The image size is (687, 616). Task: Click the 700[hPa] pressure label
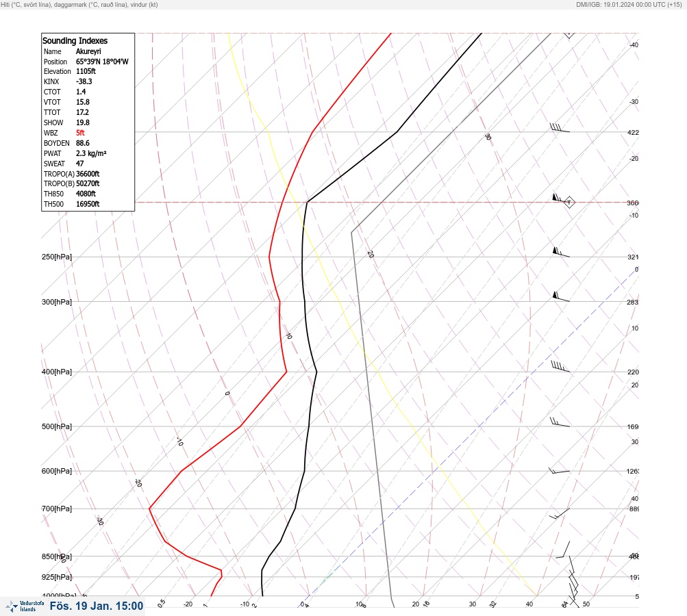tap(57, 509)
